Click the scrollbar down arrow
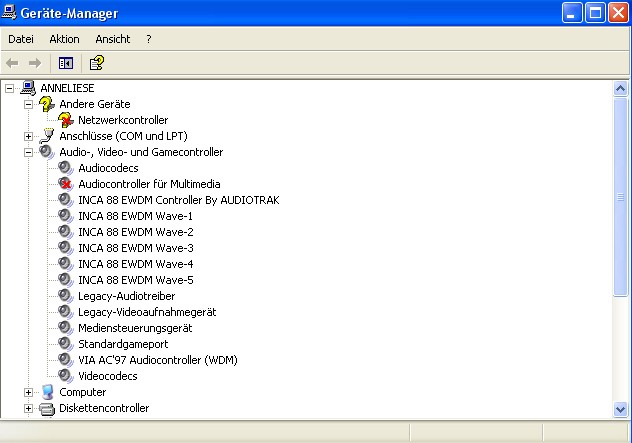The height and width of the screenshot is (443, 632). 620,410
